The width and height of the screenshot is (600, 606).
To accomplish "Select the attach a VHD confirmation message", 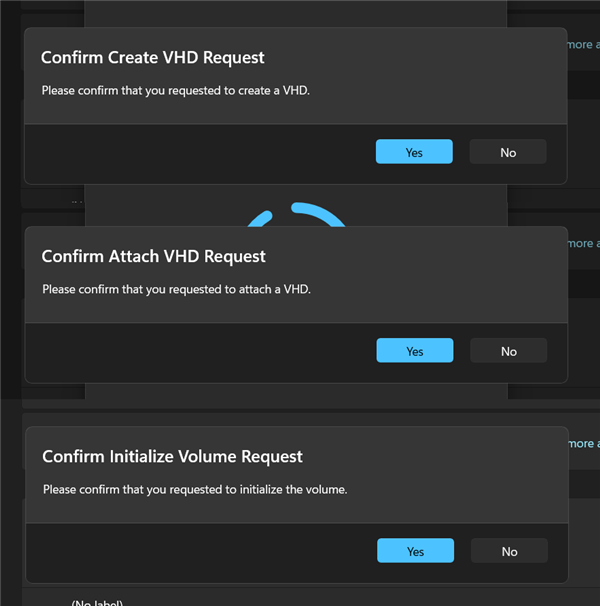I will click(x=176, y=290).
